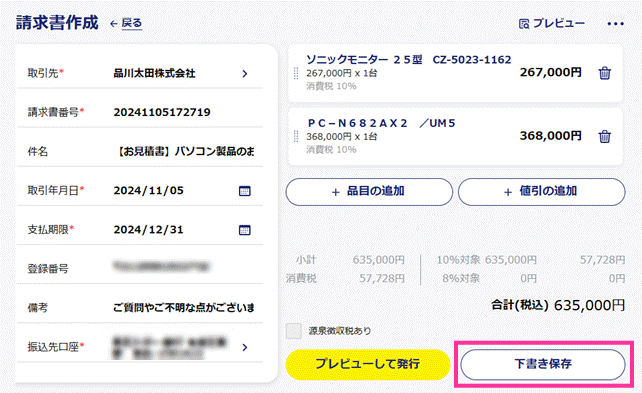Grab the drag handle of ソニックモニター item

coord(296,73)
